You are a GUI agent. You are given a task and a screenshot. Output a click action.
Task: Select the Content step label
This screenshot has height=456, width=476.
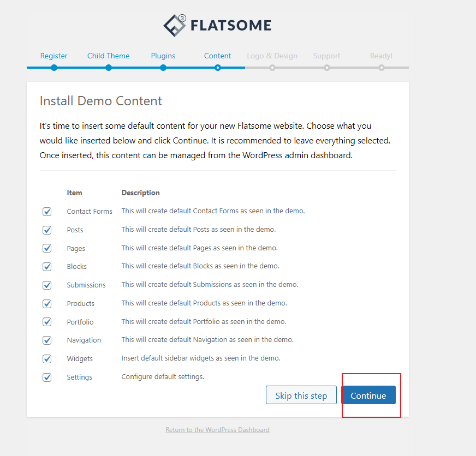[218, 56]
